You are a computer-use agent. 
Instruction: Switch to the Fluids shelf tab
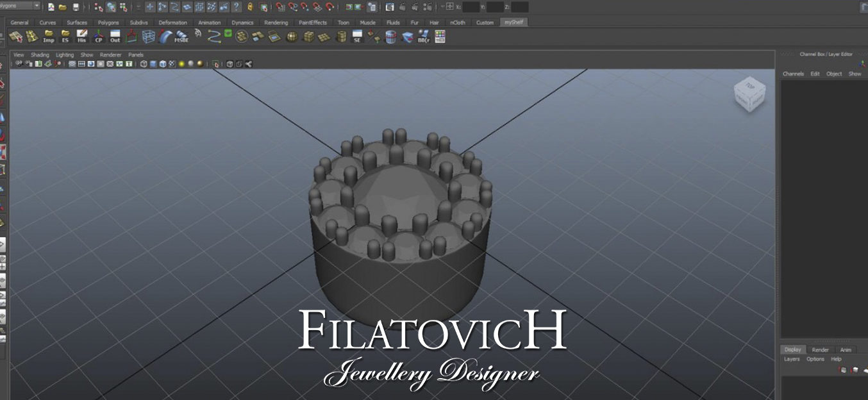tap(393, 22)
